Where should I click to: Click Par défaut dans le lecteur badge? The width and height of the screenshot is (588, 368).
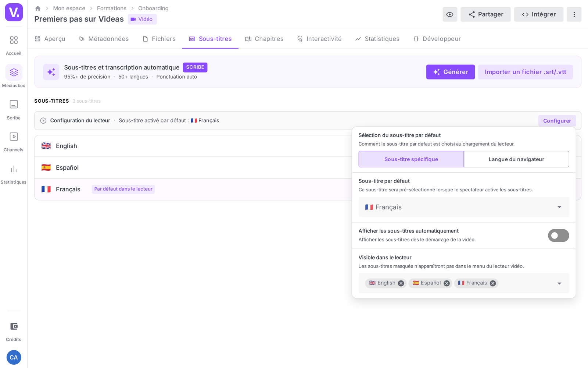click(x=123, y=189)
